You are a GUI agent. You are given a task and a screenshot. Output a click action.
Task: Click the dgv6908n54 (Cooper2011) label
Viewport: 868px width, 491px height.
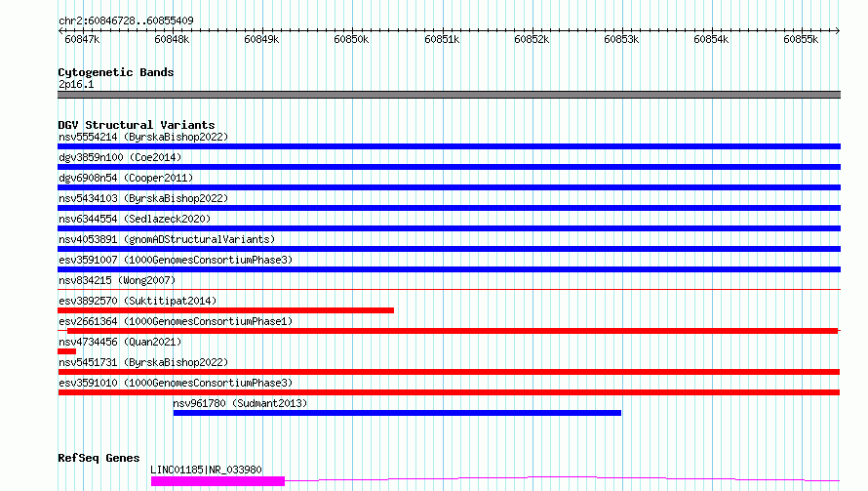(x=126, y=178)
